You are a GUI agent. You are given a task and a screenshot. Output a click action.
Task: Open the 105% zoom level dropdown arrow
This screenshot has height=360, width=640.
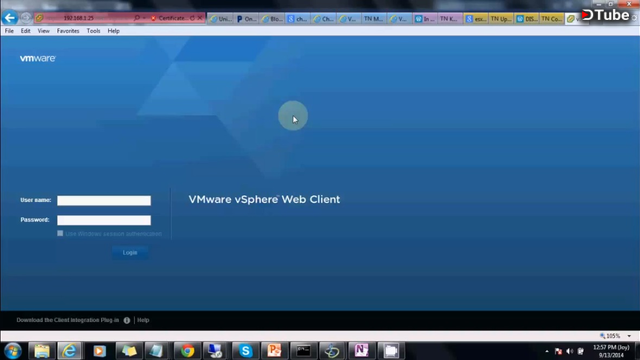coord(629,336)
